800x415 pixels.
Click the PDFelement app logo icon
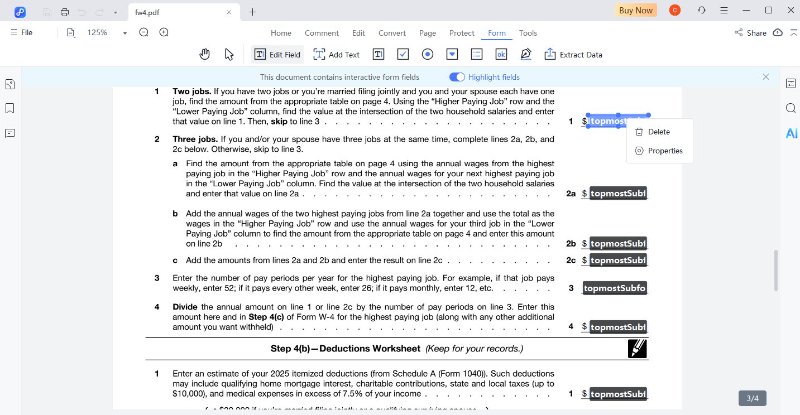pyautogui.click(x=20, y=11)
